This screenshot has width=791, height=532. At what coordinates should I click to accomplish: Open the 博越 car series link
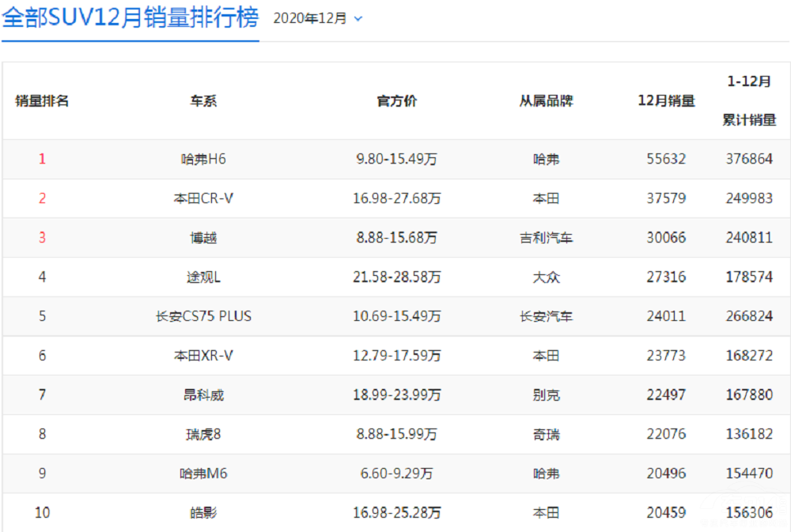(203, 237)
